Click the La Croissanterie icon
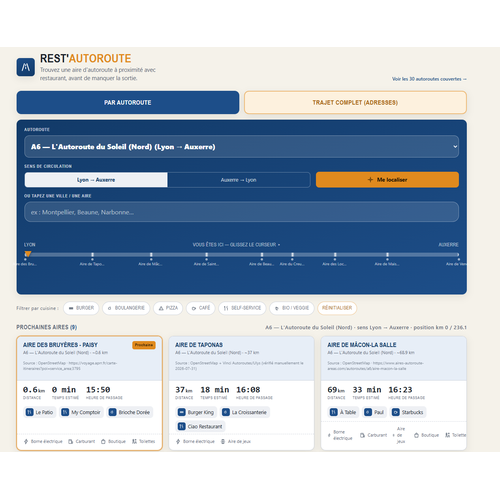Viewport: 500px width, 500px height. click(226, 412)
